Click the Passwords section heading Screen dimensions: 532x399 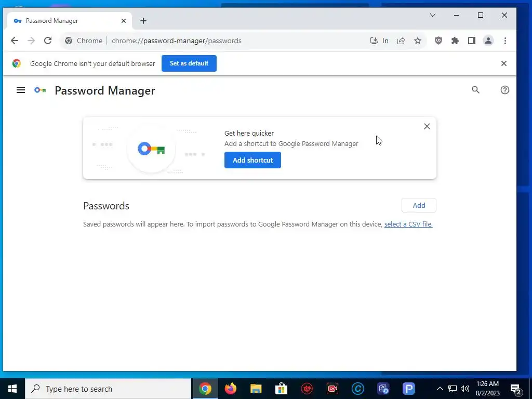coord(106,206)
